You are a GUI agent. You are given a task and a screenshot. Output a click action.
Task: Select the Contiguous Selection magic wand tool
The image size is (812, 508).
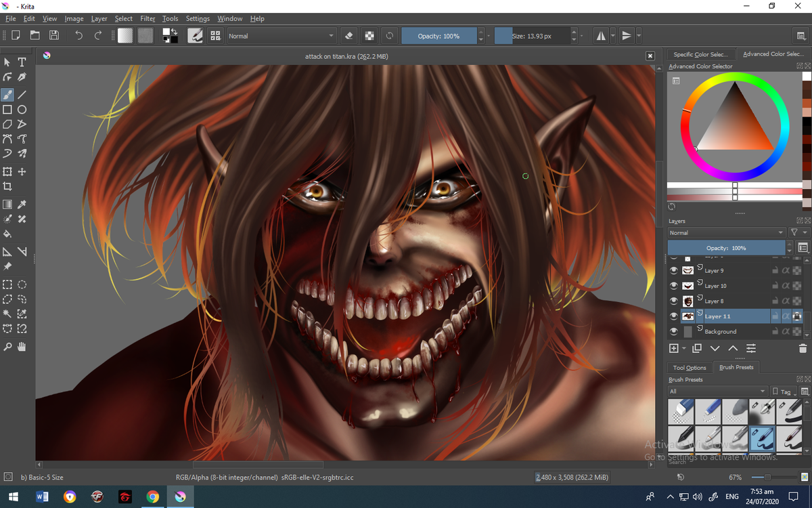coord(7,314)
